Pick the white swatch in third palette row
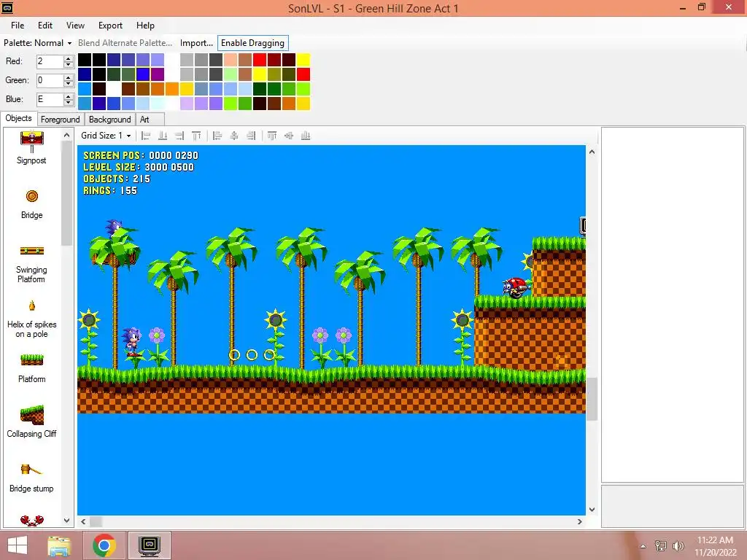 pos(113,88)
